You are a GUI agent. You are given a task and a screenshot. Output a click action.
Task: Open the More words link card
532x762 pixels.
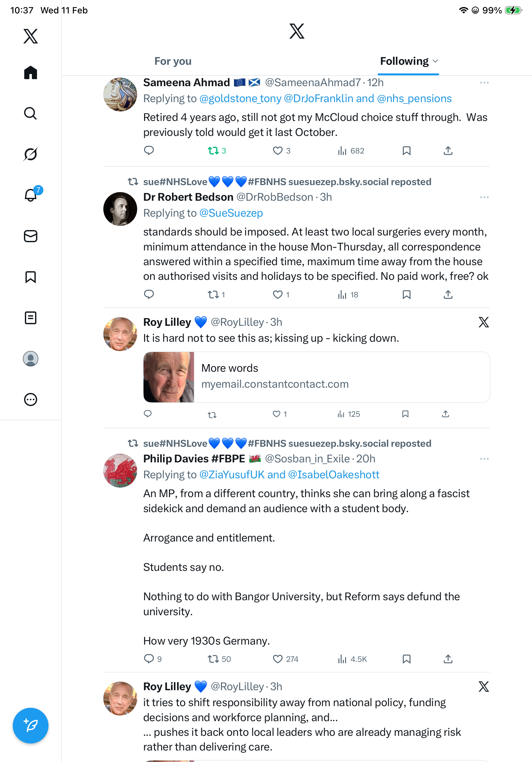pos(316,377)
